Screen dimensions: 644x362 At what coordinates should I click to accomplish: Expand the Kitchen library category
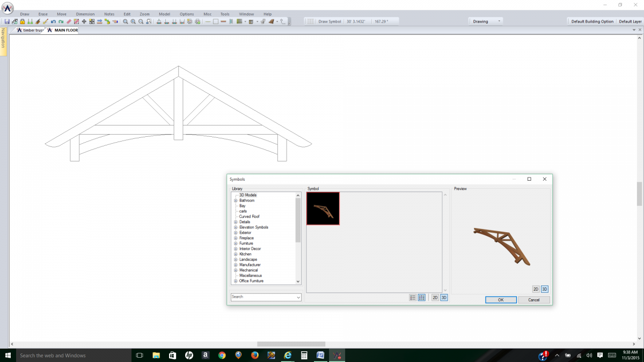point(236,254)
